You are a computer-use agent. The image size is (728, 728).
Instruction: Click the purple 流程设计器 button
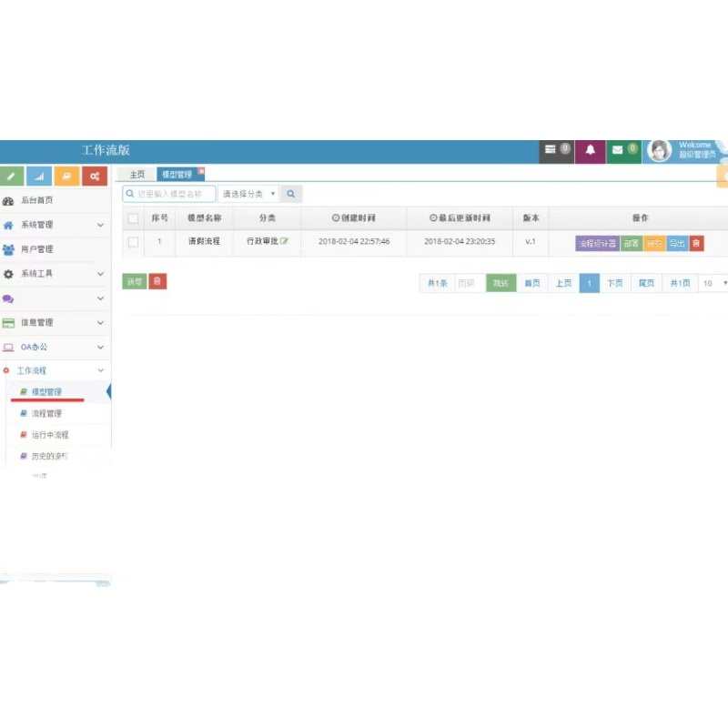click(598, 243)
